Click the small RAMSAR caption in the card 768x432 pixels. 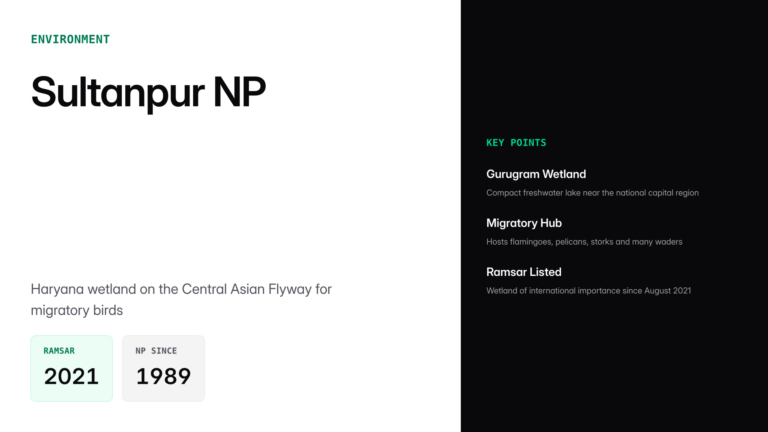coord(59,351)
